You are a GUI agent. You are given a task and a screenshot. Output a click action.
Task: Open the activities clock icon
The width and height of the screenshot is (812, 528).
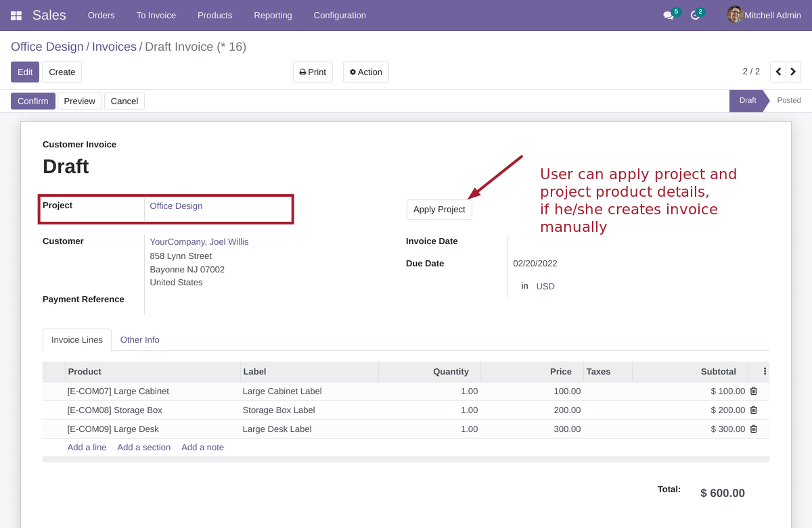point(695,15)
